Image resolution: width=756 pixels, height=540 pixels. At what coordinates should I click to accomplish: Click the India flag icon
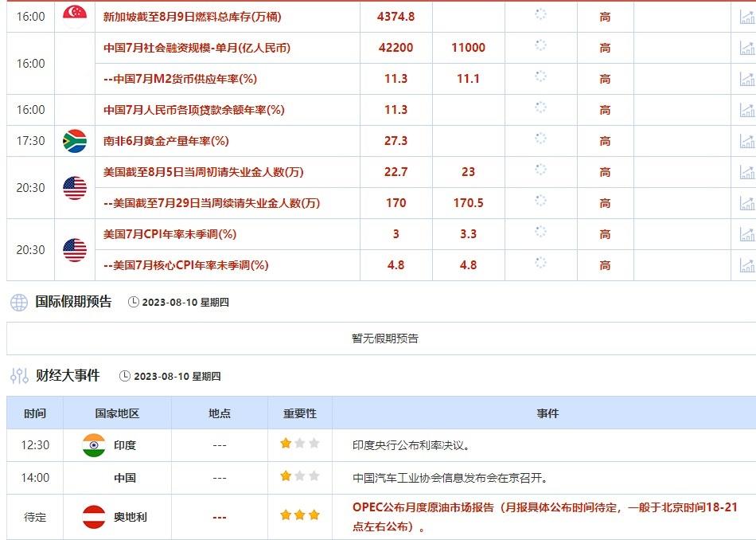pyautogui.click(x=94, y=445)
